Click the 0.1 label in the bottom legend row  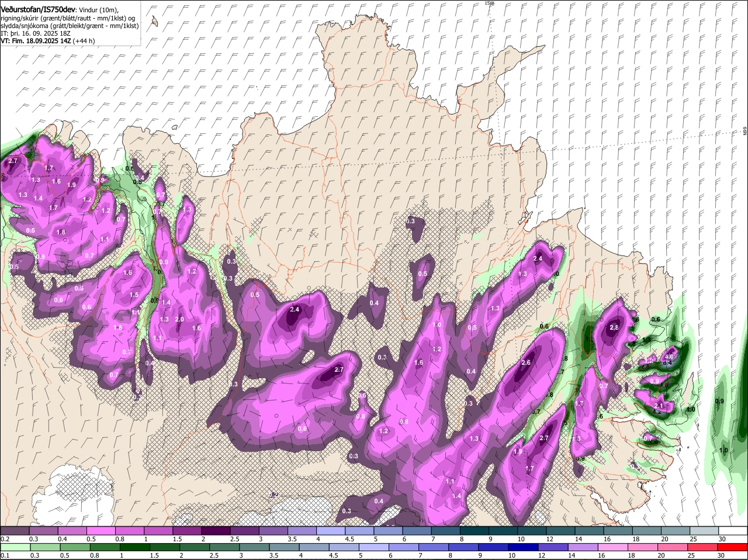pos(5,555)
